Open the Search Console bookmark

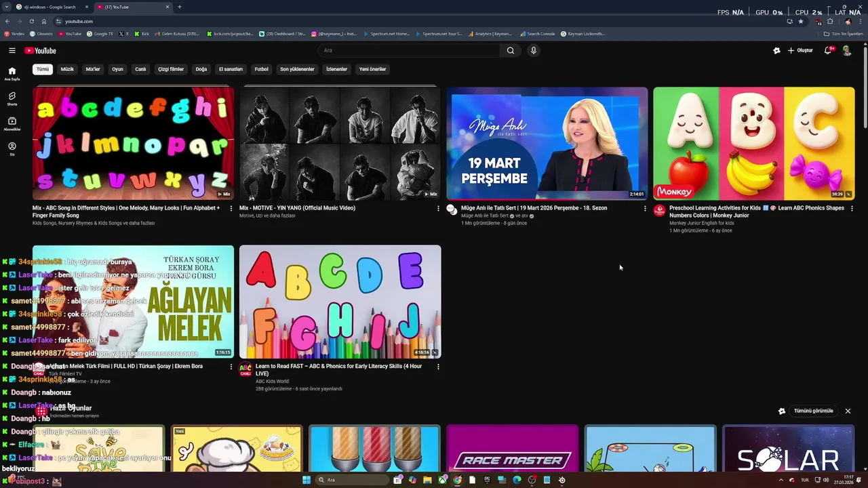click(x=537, y=33)
